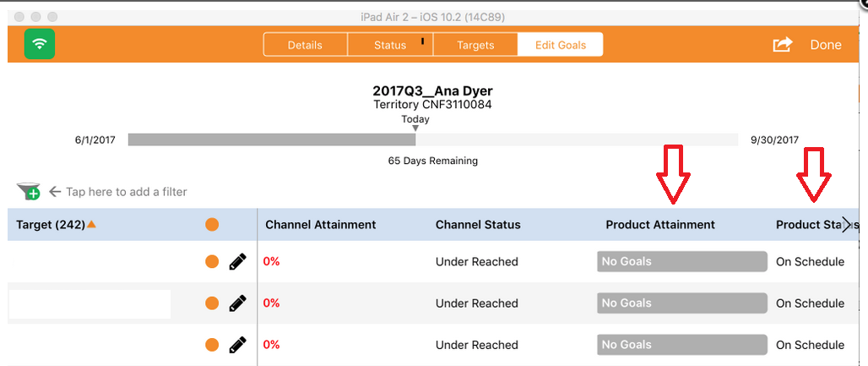
Task: Select the Targets tab
Action: coord(475,45)
